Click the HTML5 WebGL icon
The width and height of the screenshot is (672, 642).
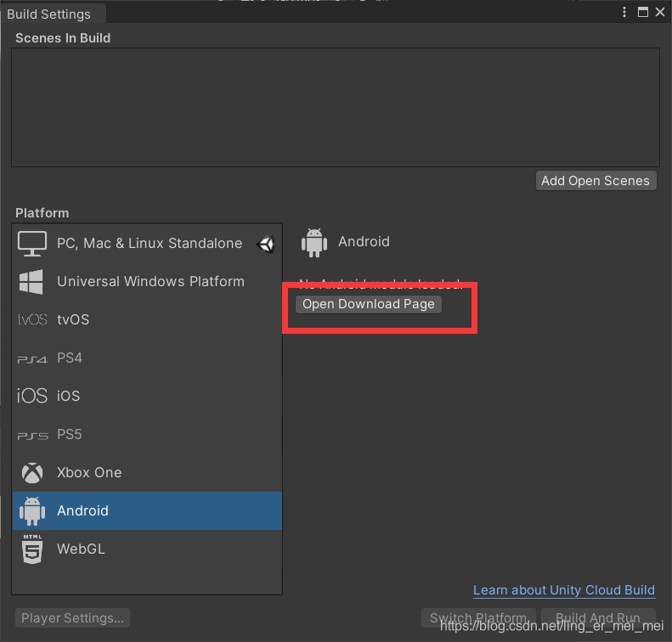pyautogui.click(x=32, y=549)
